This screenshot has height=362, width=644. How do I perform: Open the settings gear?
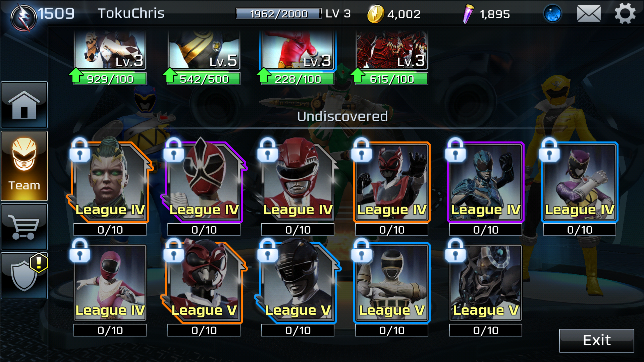pos(625,14)
